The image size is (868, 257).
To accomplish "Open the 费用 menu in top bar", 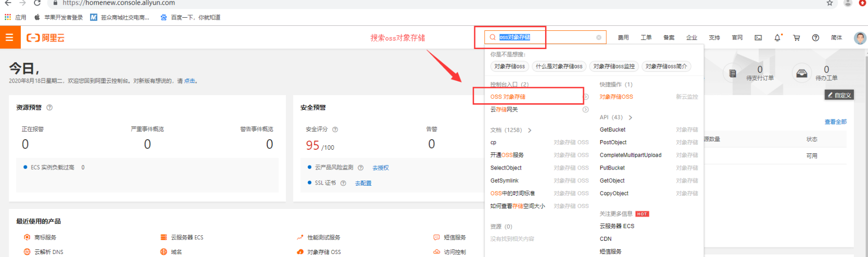I will 623,38.
